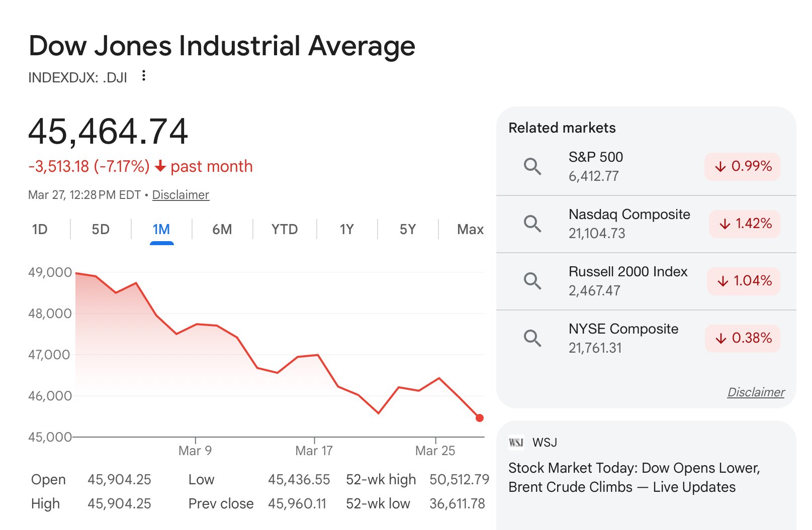Click the Nasdaq down 1.42% badge

click(745, 224)
